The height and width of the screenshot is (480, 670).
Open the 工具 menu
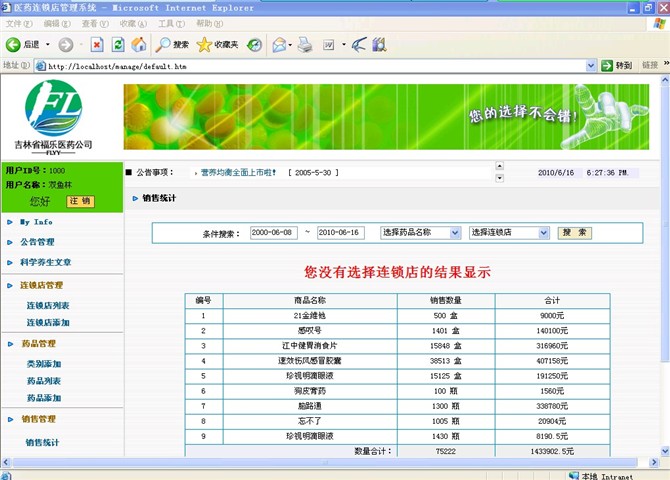click(171, 24)
